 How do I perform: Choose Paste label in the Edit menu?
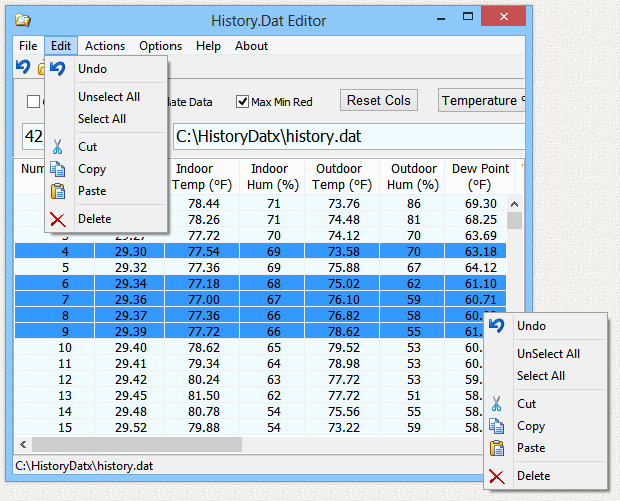[92, 191]
